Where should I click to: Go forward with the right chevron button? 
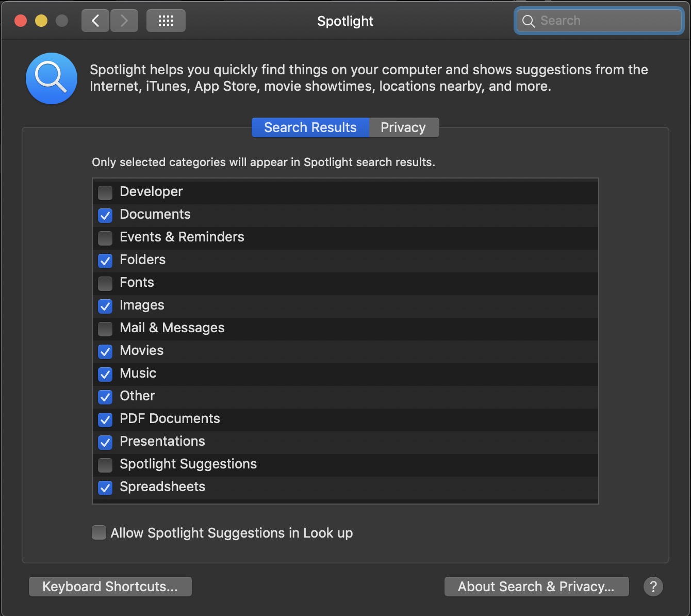pos(124,21)
